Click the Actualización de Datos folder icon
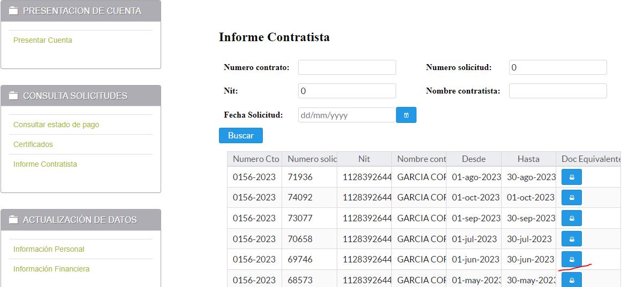644x287 pixels. coord(14,220)
